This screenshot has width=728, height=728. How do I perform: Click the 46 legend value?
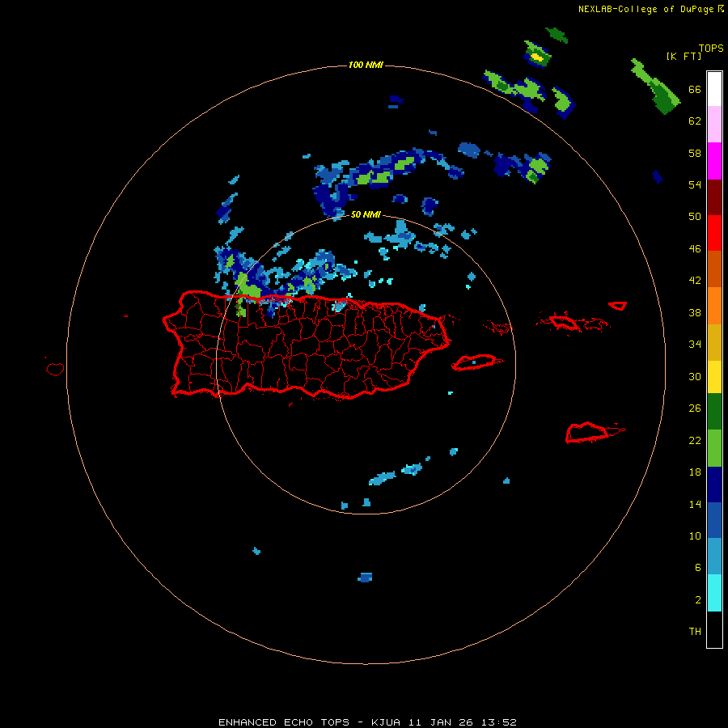695,249
